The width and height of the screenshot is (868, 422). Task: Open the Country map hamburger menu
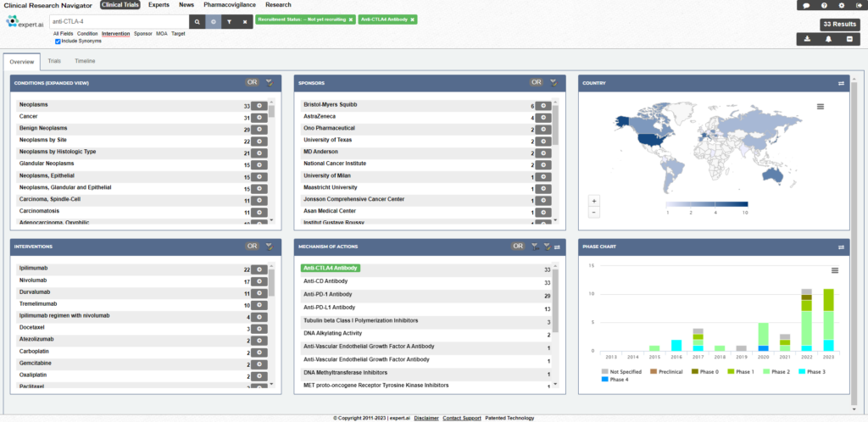(x=821, y=106)
